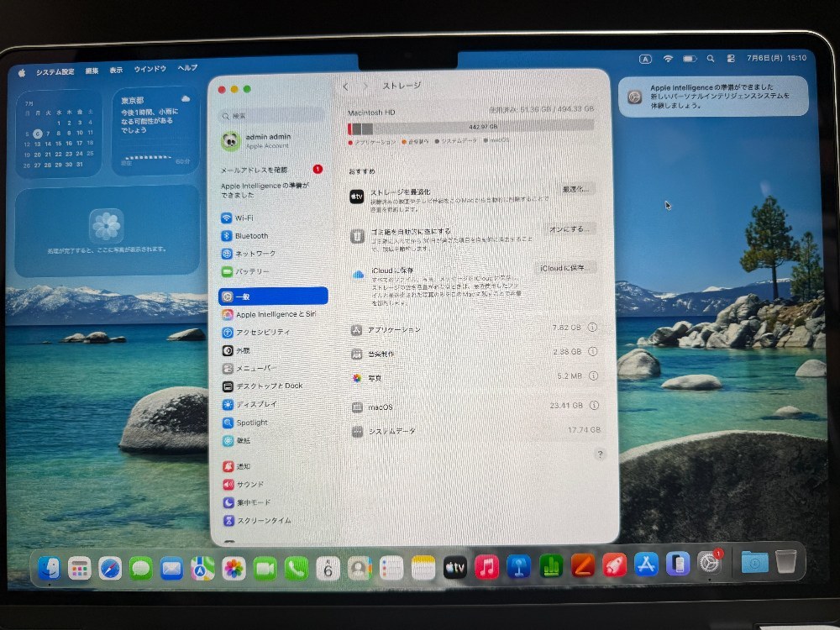This screenshot has height=630, width=840.
Task: Select アクセシビリティ in the sidebar
Action: click(273, 332)
